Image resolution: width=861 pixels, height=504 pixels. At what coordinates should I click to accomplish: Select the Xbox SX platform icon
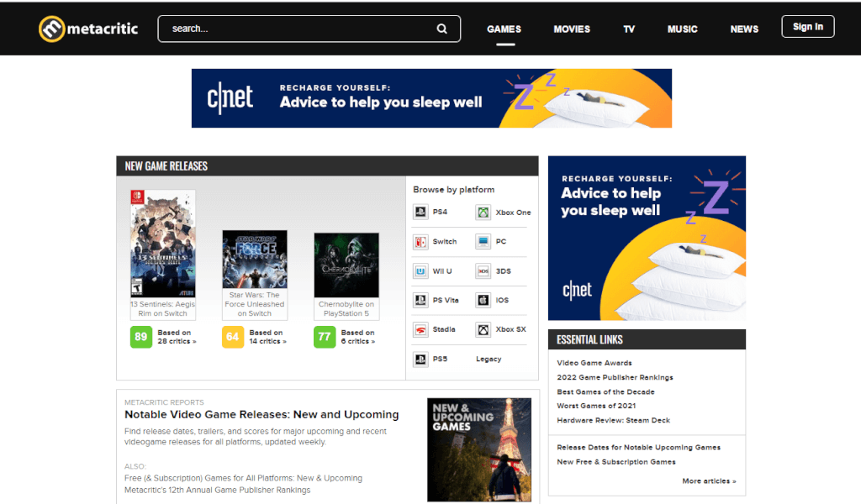(483, 329)
